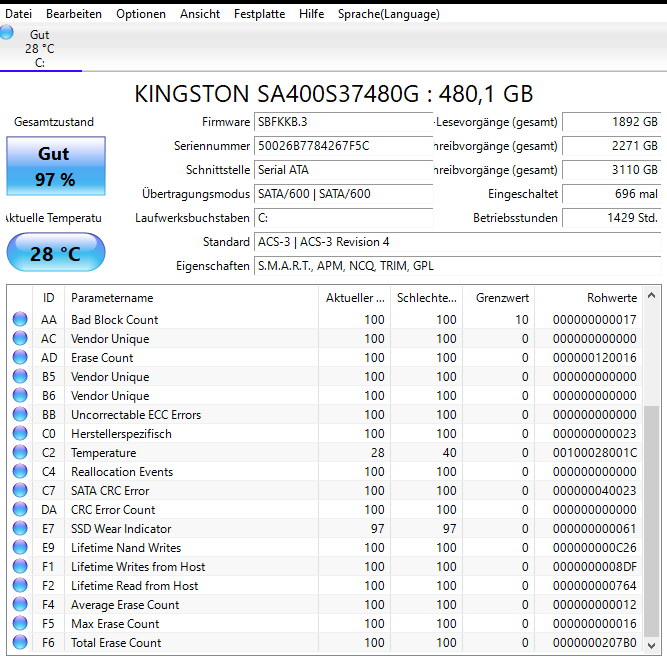Image resolution: width=667 pixels, height=662 pixels.
Task: Open the Optionen menu
Action: click(x=141, y=14)
